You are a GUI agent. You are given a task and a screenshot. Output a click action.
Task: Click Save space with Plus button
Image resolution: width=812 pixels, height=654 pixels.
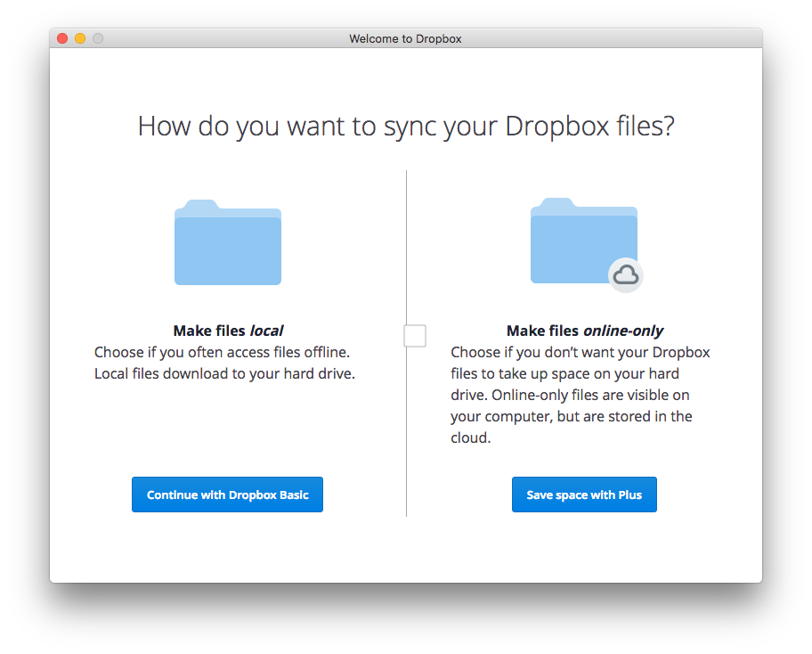tap(584, 495)
